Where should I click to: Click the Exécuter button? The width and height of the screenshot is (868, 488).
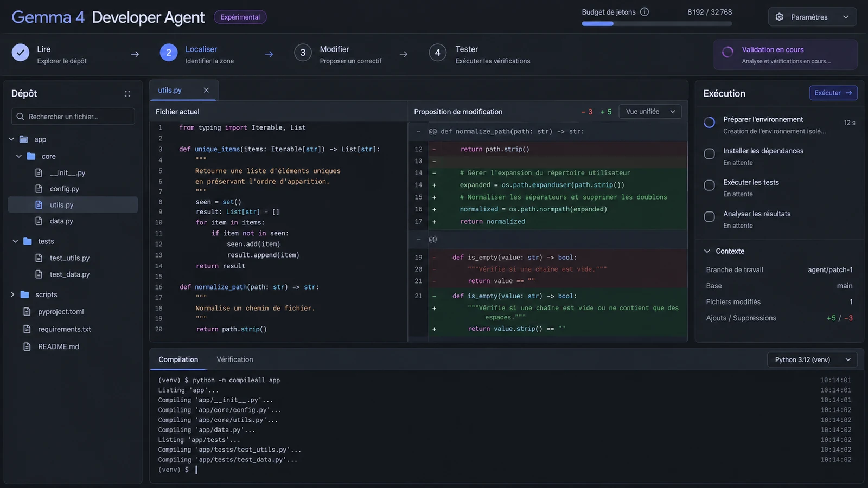(833, 93)
